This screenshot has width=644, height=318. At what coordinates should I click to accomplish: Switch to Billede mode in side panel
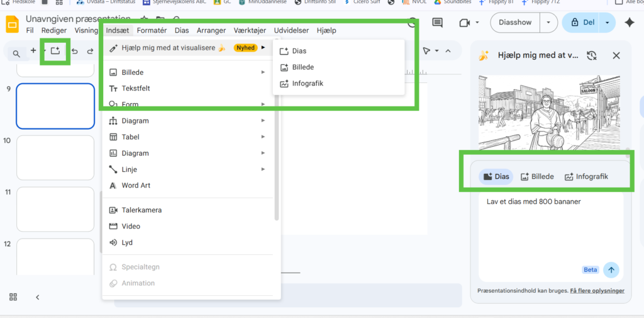point(537,177)
